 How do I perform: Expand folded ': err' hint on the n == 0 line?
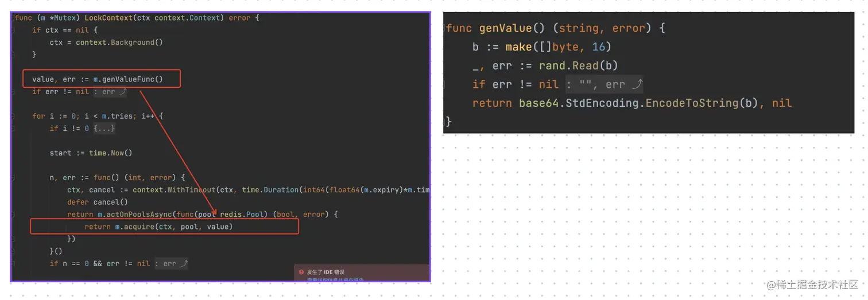(x=171, y=263)
